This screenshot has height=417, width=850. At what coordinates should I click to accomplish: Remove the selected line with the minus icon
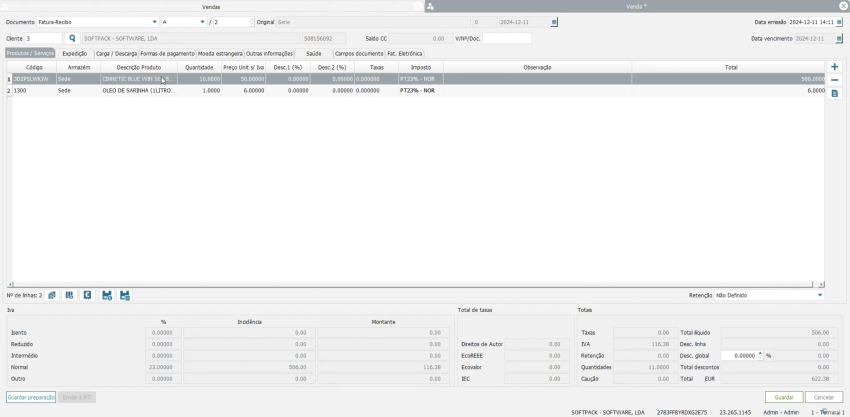click(x=835, y=79)
